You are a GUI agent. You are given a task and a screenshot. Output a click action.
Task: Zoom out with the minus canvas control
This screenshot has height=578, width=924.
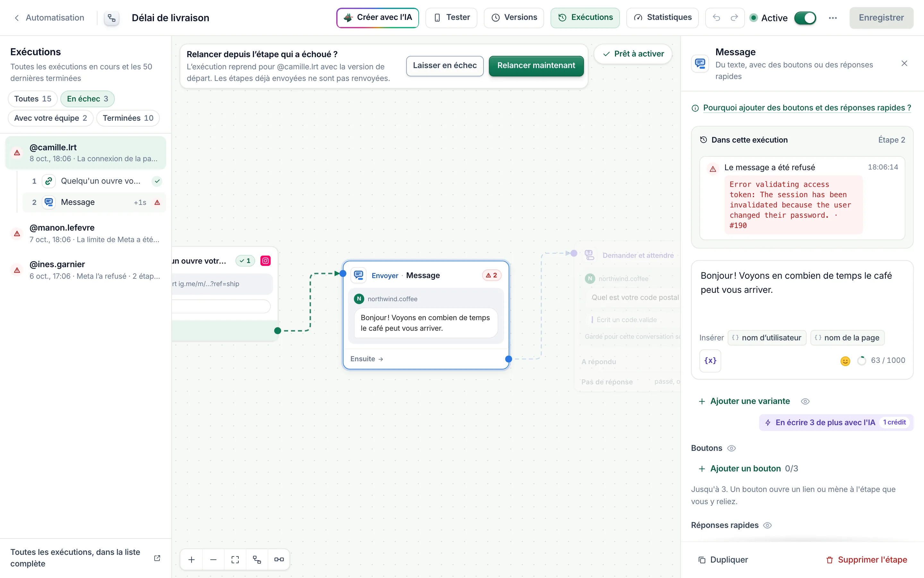pos(213,559)
